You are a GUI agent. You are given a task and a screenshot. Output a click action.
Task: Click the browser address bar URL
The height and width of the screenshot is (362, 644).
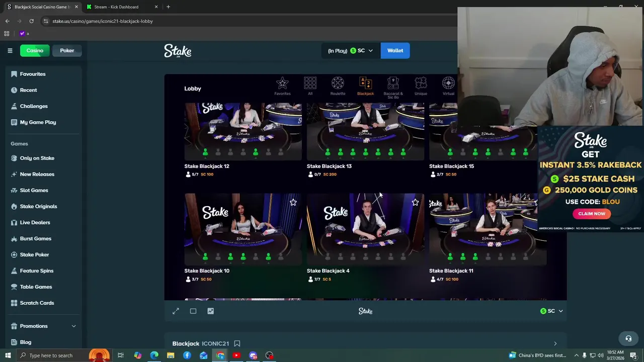click(103, 21)
